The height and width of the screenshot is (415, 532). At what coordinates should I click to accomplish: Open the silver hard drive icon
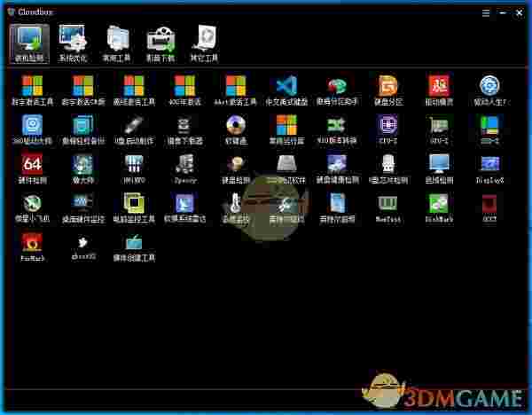point(286,164)
